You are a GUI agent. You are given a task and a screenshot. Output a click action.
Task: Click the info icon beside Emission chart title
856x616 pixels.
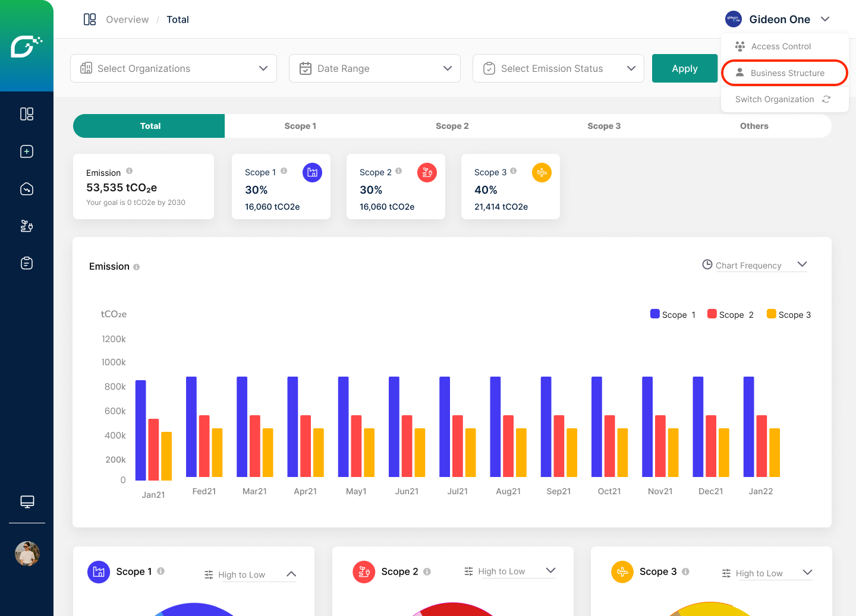coord(137,267)
